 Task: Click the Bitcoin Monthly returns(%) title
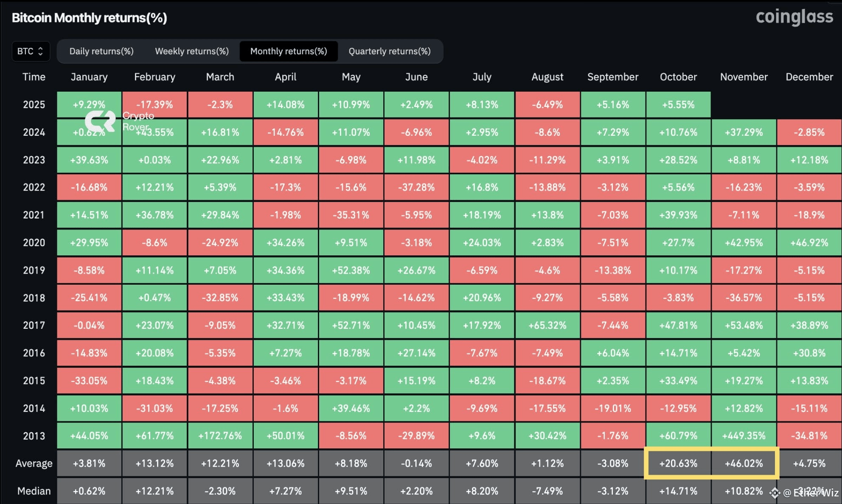tap(90, 18)
